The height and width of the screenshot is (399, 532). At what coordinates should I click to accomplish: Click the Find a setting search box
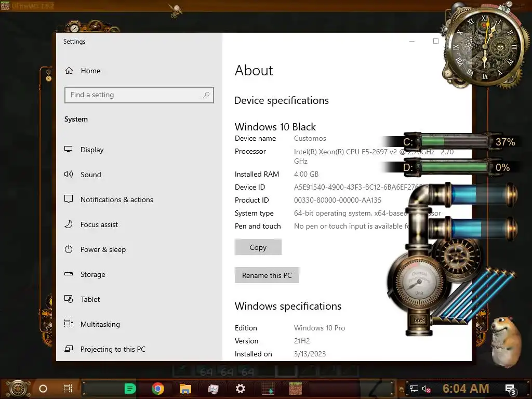point(139,95)
